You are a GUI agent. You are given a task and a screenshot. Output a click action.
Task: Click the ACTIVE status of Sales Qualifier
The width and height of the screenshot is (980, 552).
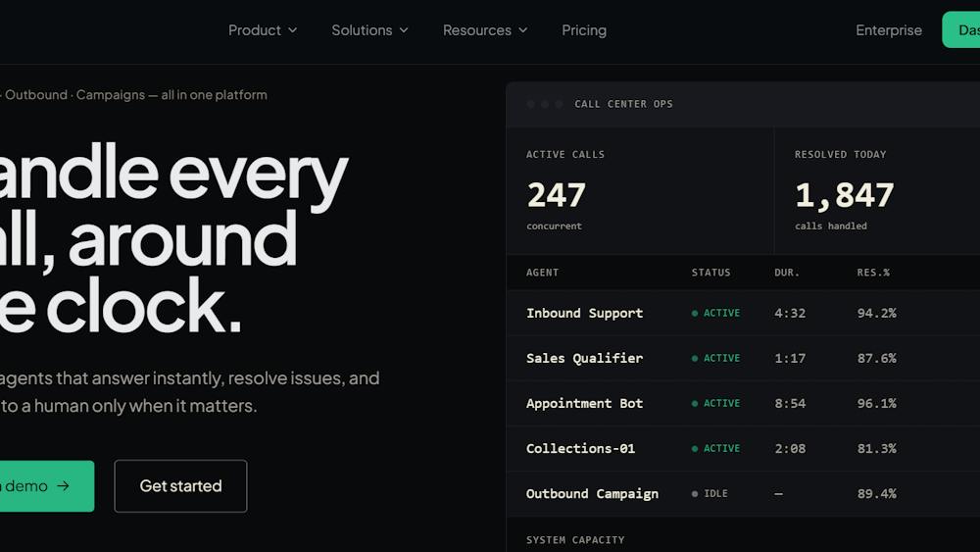(x=715, y=358)
